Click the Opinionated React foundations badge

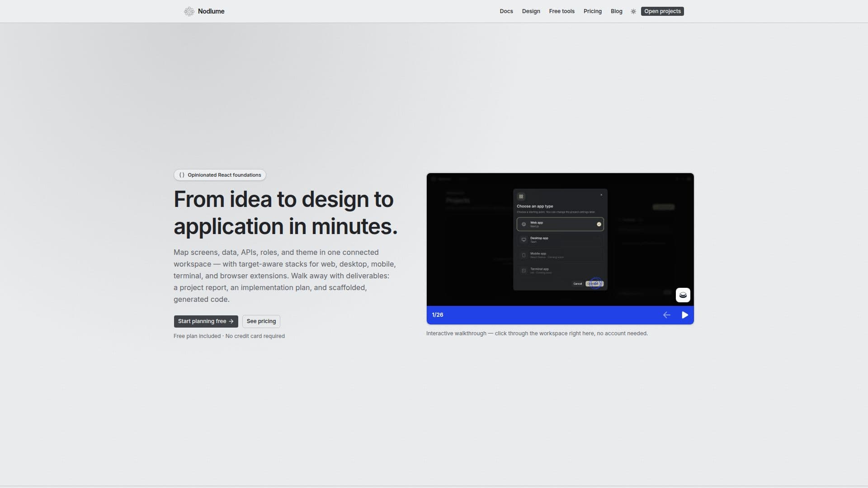click(x=220, y=175)
